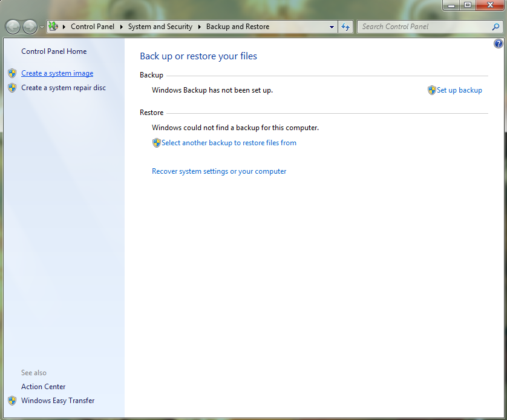The image size is (507, 420).
Task: Open the recent pages dropdown arrow
Action: (42, 27)
